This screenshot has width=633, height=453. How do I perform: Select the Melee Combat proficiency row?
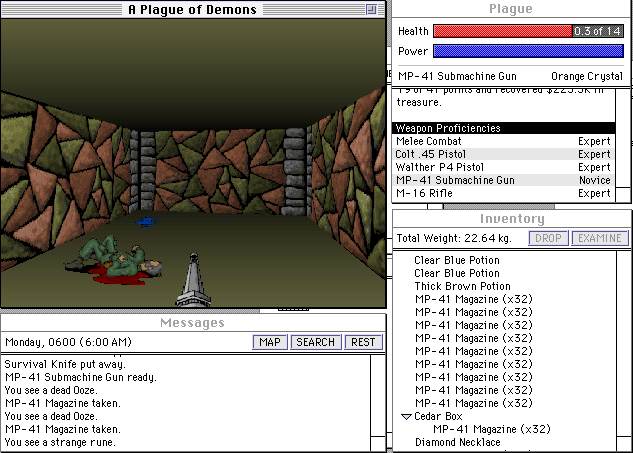(x=503, y=141)
